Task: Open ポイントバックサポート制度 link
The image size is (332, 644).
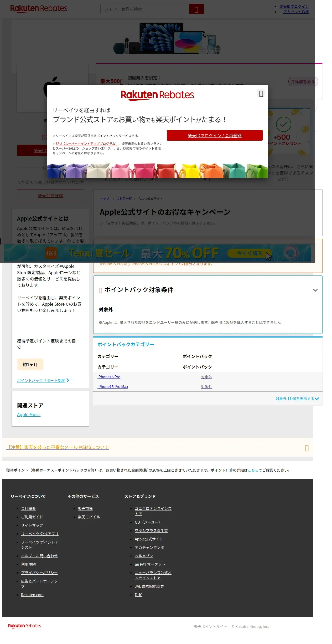Action: click(43, 380)
